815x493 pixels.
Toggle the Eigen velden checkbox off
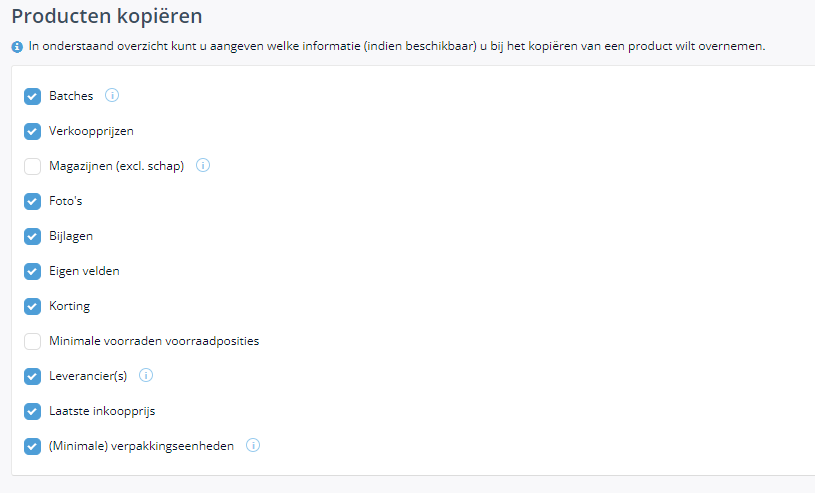click(x=32, y=271)
